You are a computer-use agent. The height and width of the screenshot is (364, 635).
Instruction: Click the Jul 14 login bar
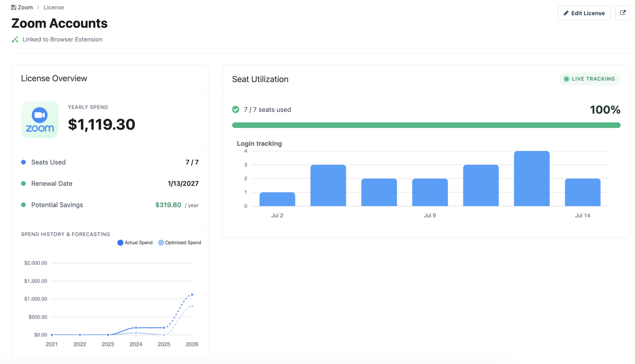[x=583, y=192]
